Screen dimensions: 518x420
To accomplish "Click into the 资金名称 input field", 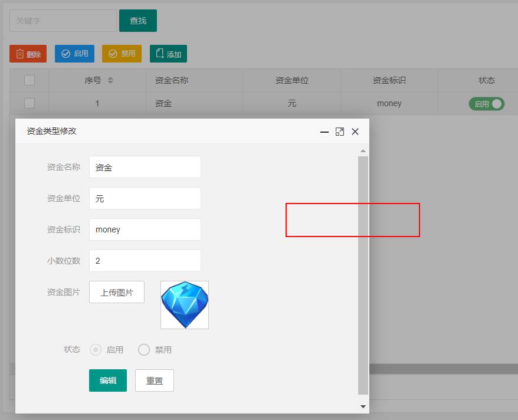I will [145, 167].
